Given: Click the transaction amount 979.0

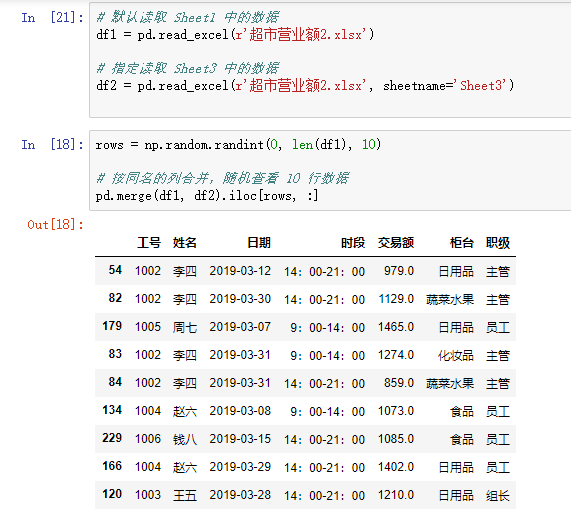Looking at the screenshot, I should (x=399, y=271).
